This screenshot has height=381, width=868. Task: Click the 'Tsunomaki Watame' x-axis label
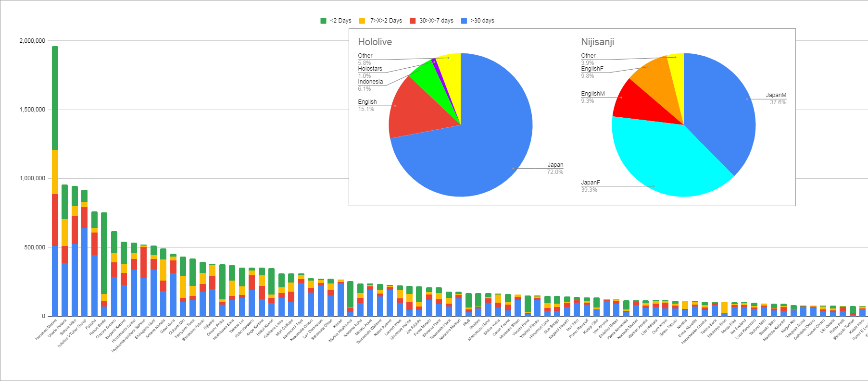pyautogui.click(x=369, y=332)
